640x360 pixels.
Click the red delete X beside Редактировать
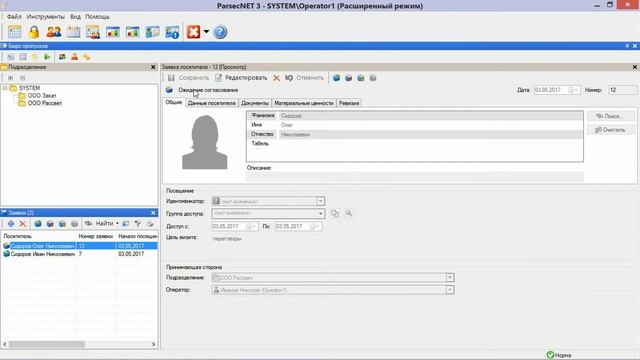point(276,78)
